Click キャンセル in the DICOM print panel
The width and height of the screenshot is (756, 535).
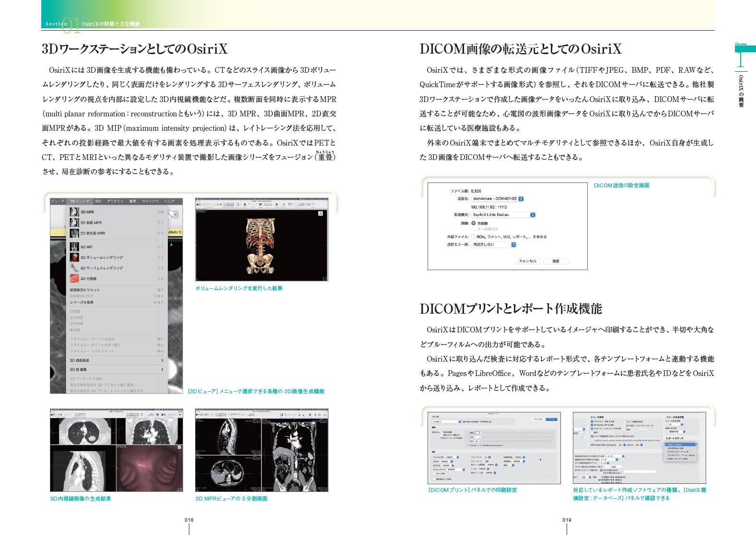pos(538,419)
